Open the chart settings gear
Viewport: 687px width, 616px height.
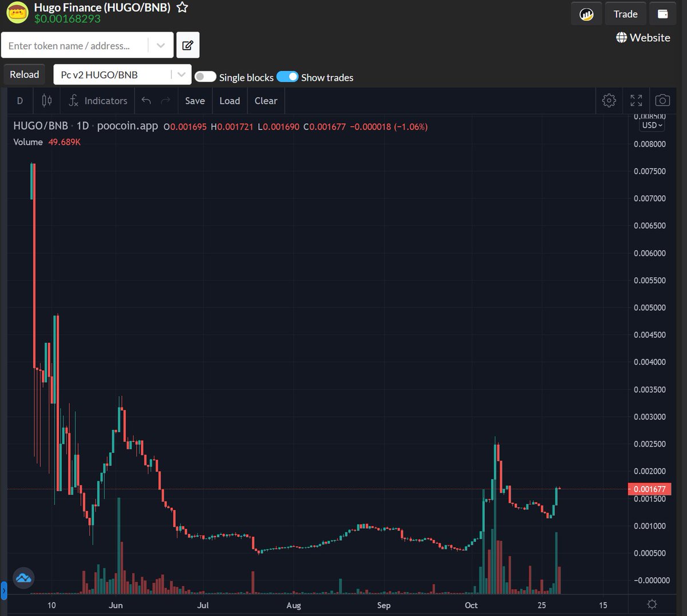pyautogui.click(x=609, y=100)
